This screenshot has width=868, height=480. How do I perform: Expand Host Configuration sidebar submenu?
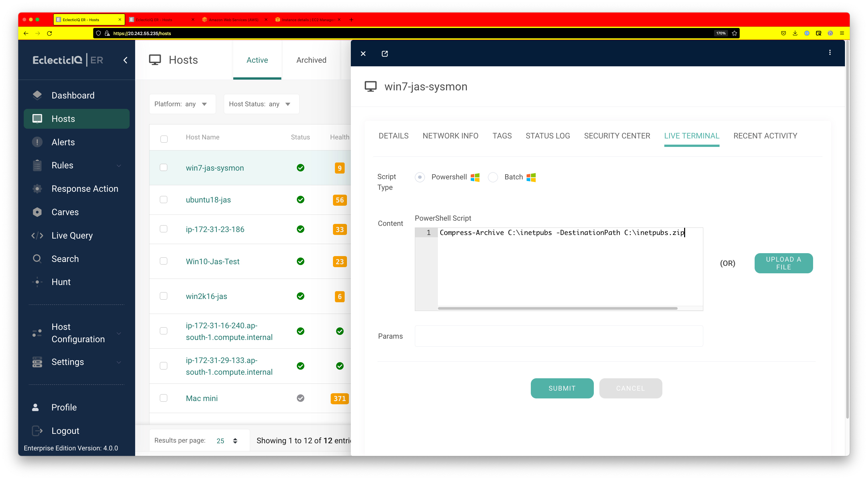(x=119, y=333)
